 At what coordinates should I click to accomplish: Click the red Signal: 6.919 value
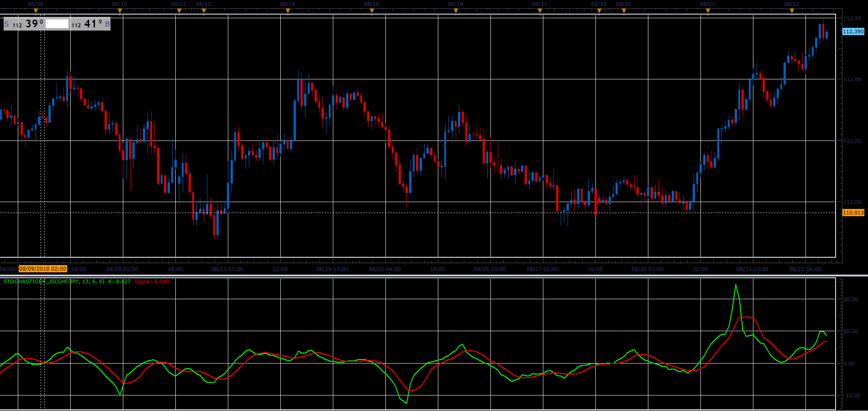152,281
